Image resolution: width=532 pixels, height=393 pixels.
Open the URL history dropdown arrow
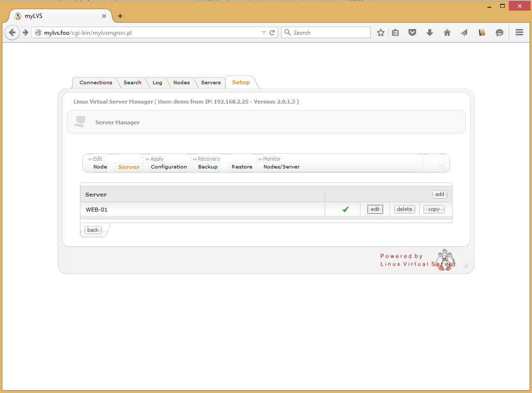click(264, 32)
